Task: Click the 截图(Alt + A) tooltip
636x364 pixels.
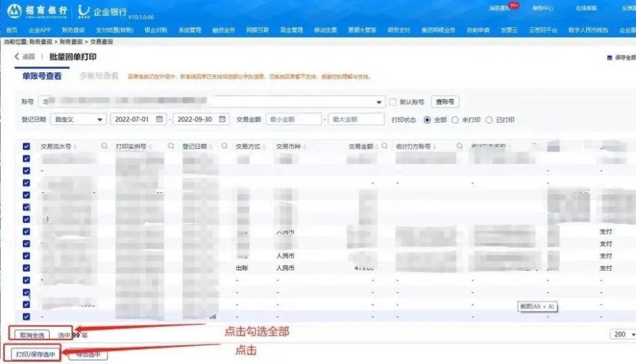Action: point(538,306)
